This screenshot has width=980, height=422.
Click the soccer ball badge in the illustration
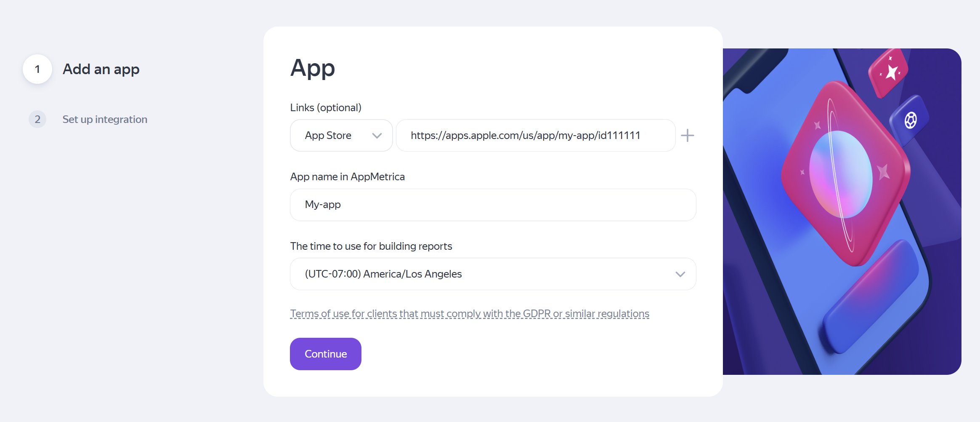pos(910,120)
